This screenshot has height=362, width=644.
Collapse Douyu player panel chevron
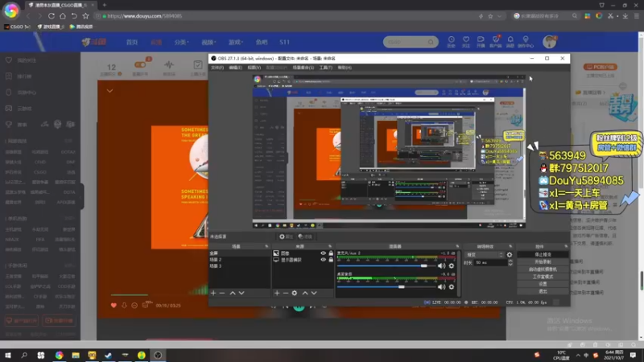pos(109,91)
